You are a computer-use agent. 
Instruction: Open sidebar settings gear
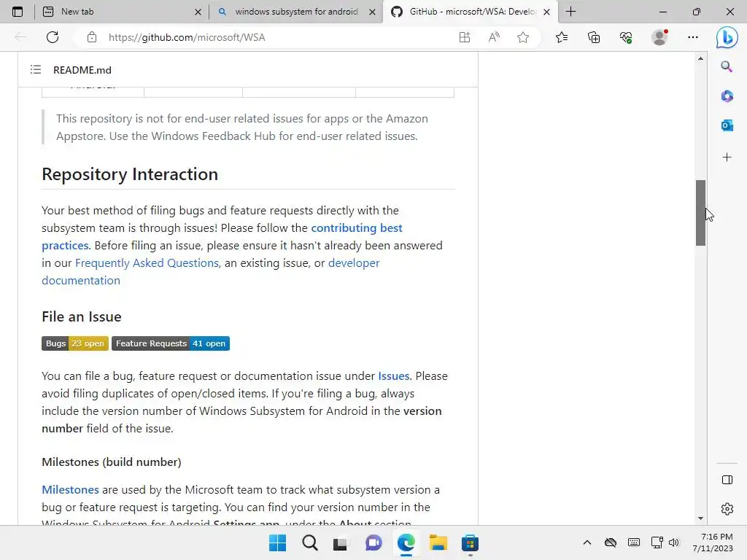tap(727, 508)
